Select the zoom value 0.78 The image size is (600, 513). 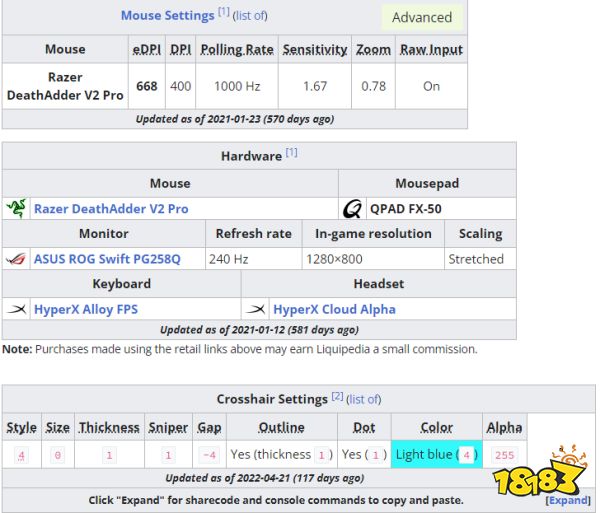(373, 86)
